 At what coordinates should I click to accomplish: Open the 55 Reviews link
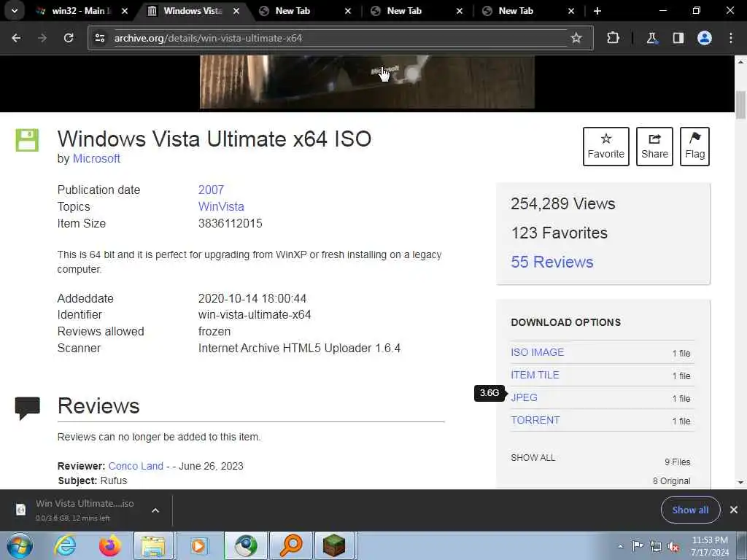[552, 262]
